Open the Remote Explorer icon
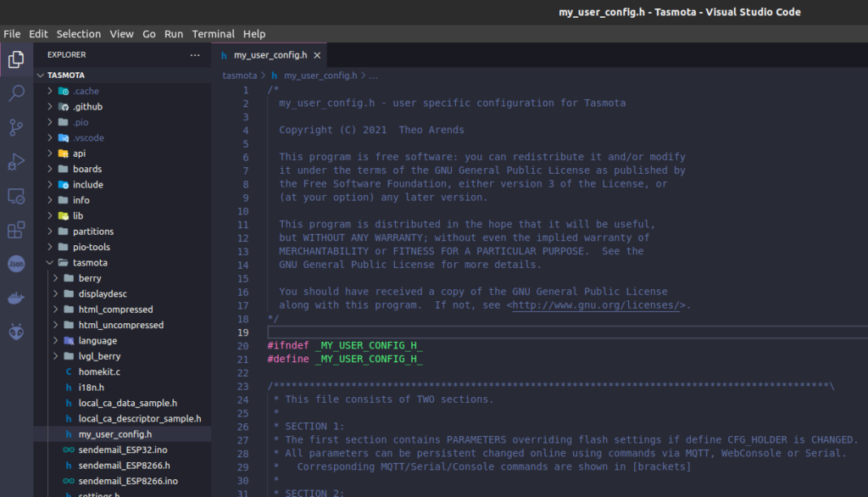868x497 pixels. pyautogui.click(x=16, y=196)
